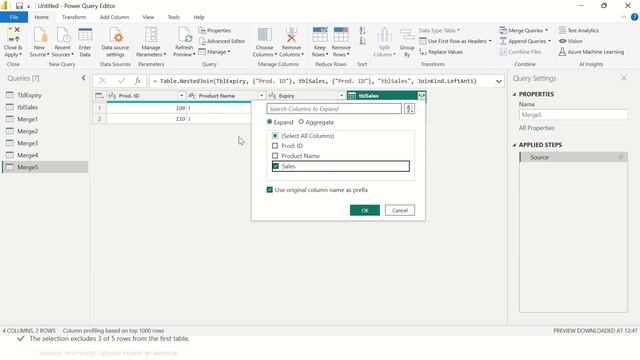
Task: Open Recent Sources icon
Action: (63, 35)
